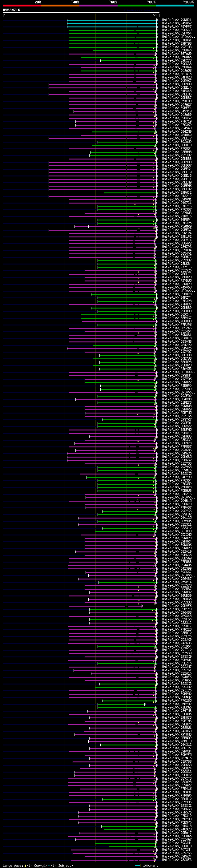
Task: Open hit UniRef100_P49062
Action: (x=177, y=23)
